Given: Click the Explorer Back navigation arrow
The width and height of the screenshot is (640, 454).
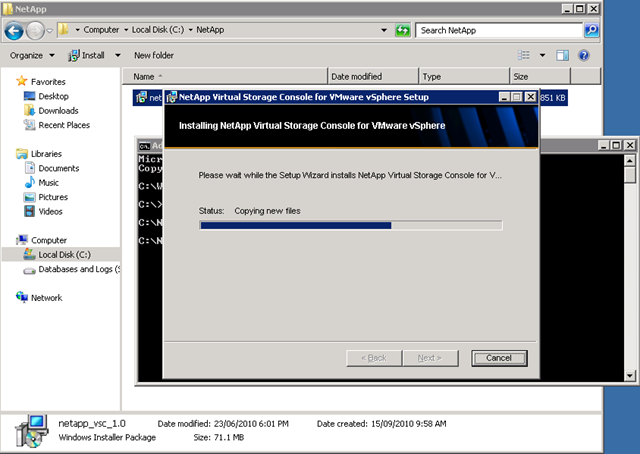Looking at the screenshot, I should tap(14, 31).
